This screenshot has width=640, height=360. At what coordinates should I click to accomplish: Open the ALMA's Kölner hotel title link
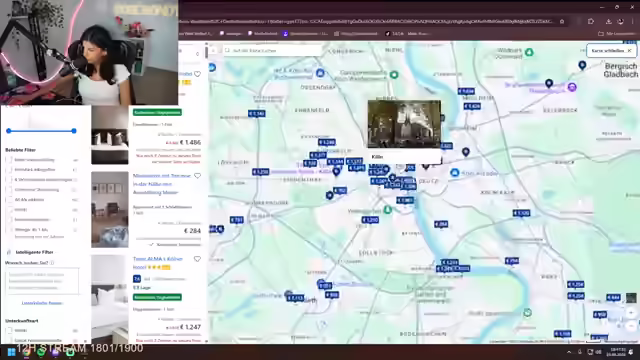[x=158, y=263]
